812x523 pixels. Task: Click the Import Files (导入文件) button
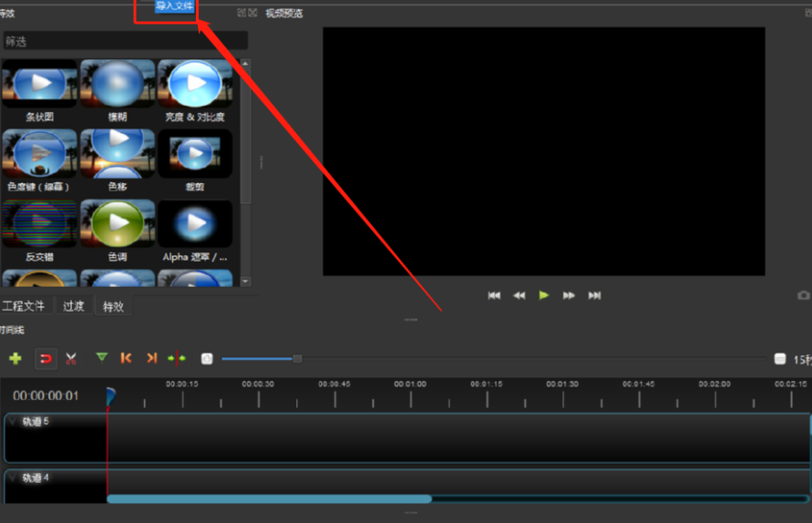pyautogui.click(x=174, y=6)
